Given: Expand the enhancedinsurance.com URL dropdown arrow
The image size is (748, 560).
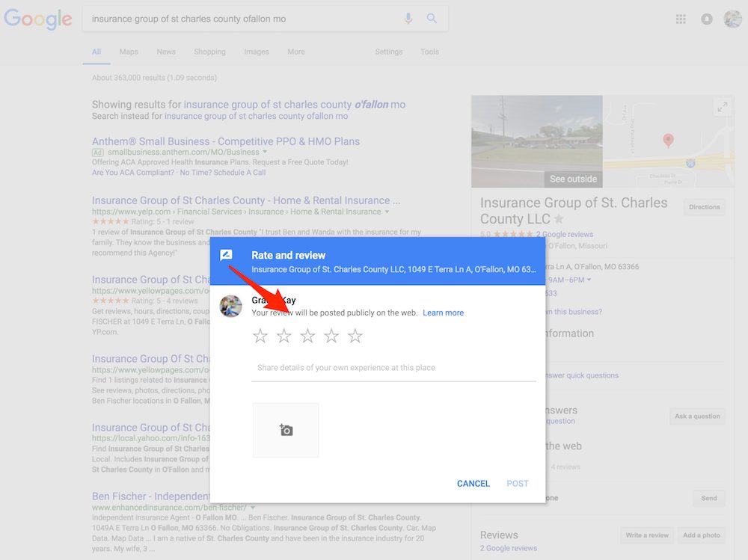Looking at the screenshot, I should 253,508.
